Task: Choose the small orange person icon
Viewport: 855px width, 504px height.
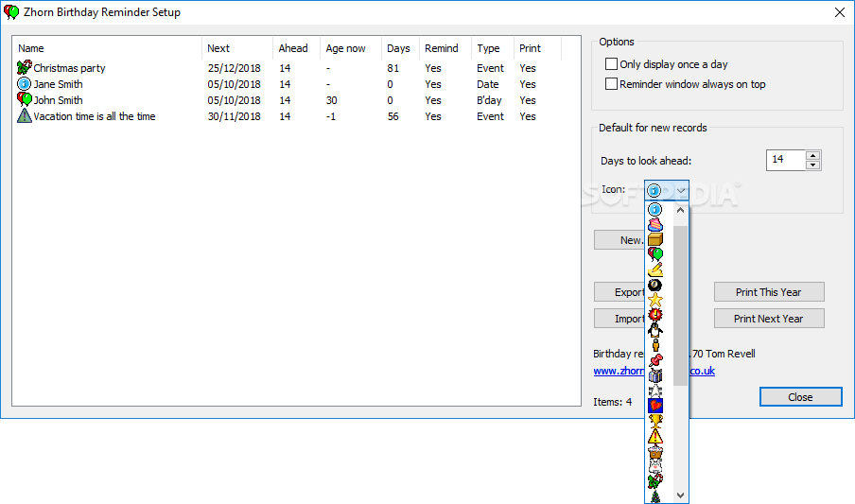Action: [654, 345]
